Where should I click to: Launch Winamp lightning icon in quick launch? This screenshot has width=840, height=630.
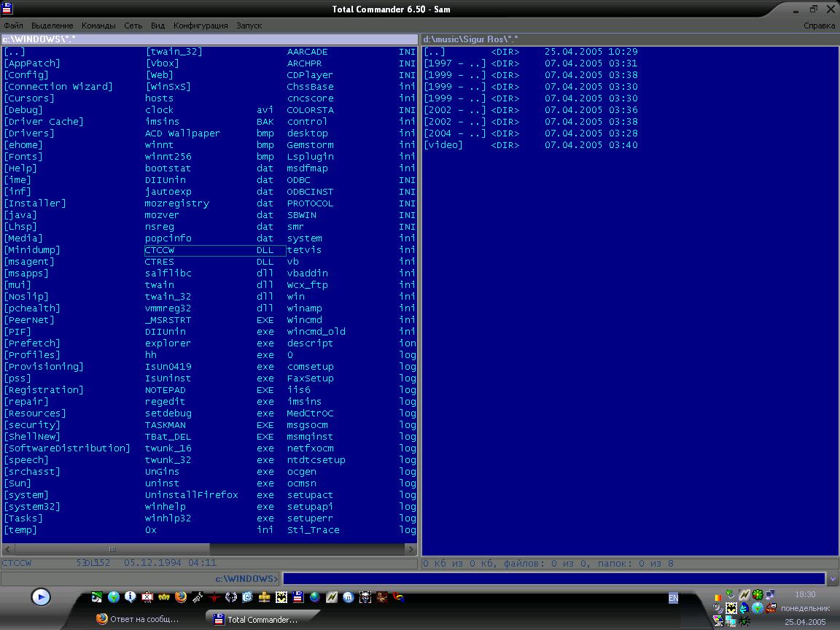click(332, 596)
